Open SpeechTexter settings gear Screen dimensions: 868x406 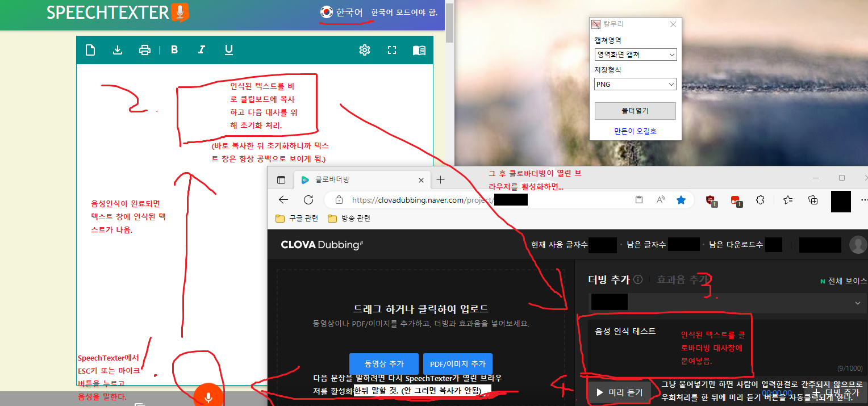point(365,50)
